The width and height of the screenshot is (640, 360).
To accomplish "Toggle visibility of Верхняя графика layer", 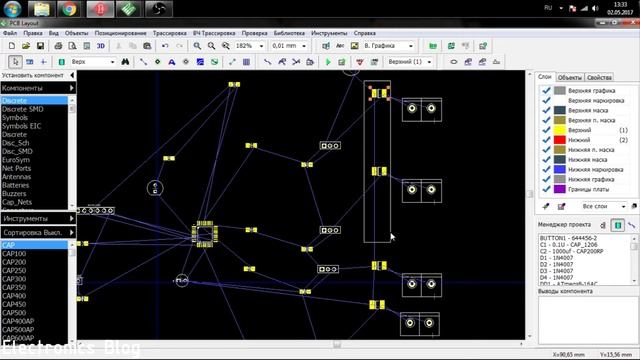I will pos(546,90).
